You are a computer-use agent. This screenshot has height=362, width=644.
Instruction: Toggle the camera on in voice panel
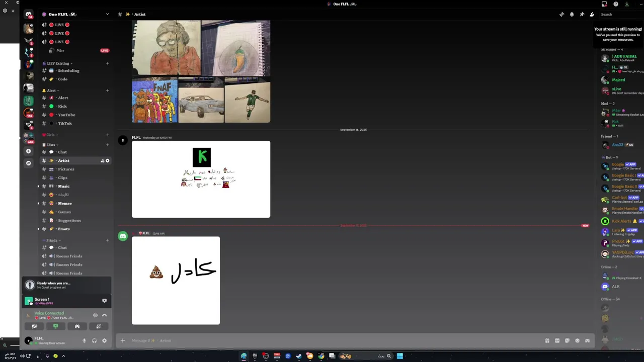click(34, 326)
